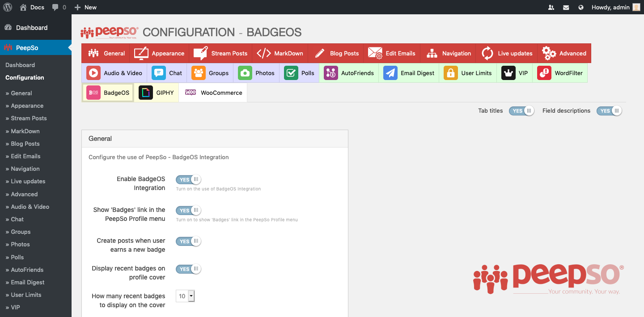Open the Howdy, admin account menu
644x317 pixels.
point(616,7)
